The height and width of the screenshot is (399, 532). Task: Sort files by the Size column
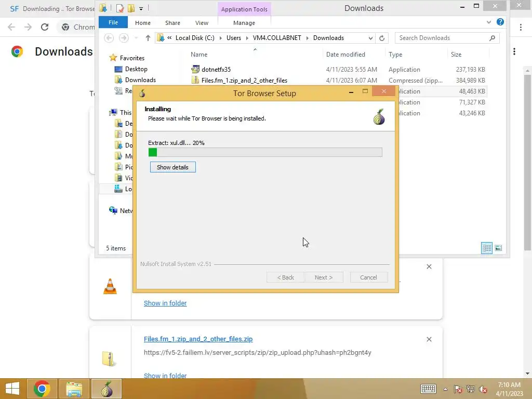pyautogui.click(x=456, y=54)
